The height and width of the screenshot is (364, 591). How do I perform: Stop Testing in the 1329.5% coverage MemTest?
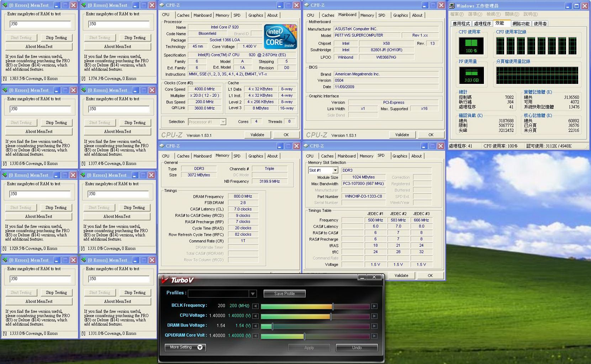56,208
